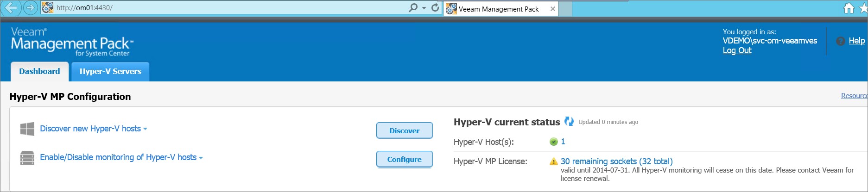Go back with the browser Back arrow
The height and width of the screenshot is (192, 868).
click(x=11, y=8)
